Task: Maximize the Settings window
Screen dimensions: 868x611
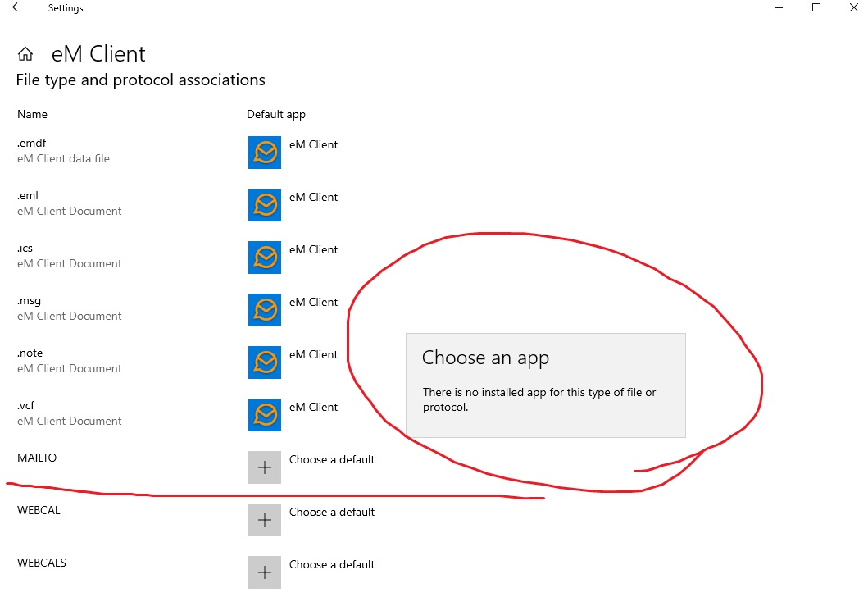Action: 816,7
